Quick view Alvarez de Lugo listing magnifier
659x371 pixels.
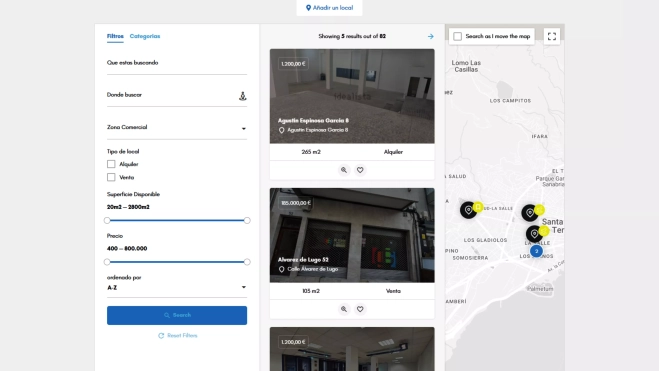(x=344, y=309)
